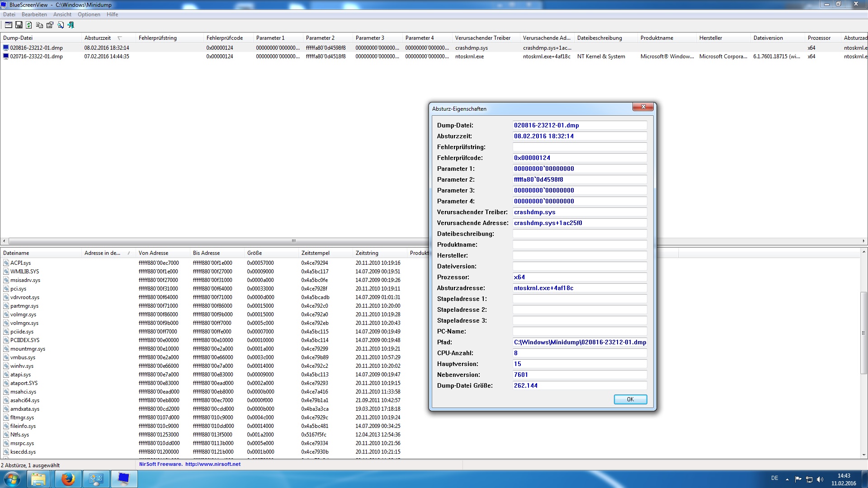Click the green Refresh toolbar icon
Image resolution: width=868 pixels, height=488 pixels.
[29, 25]
